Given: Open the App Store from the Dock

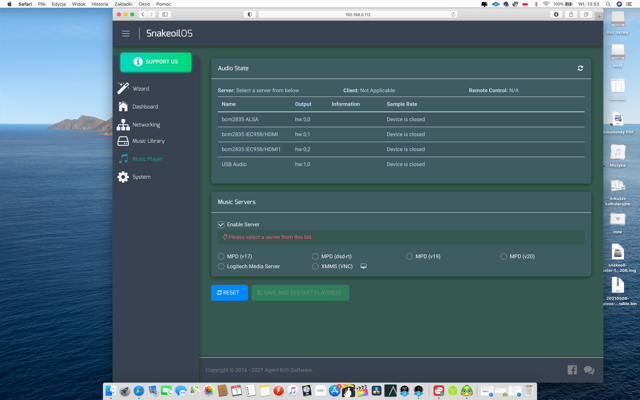Looking at the screenshot, I should tap(334, 391).
